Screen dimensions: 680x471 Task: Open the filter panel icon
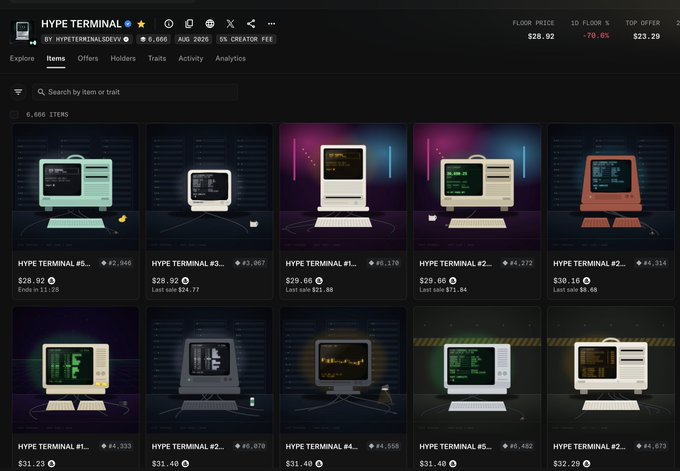(18, 92)
